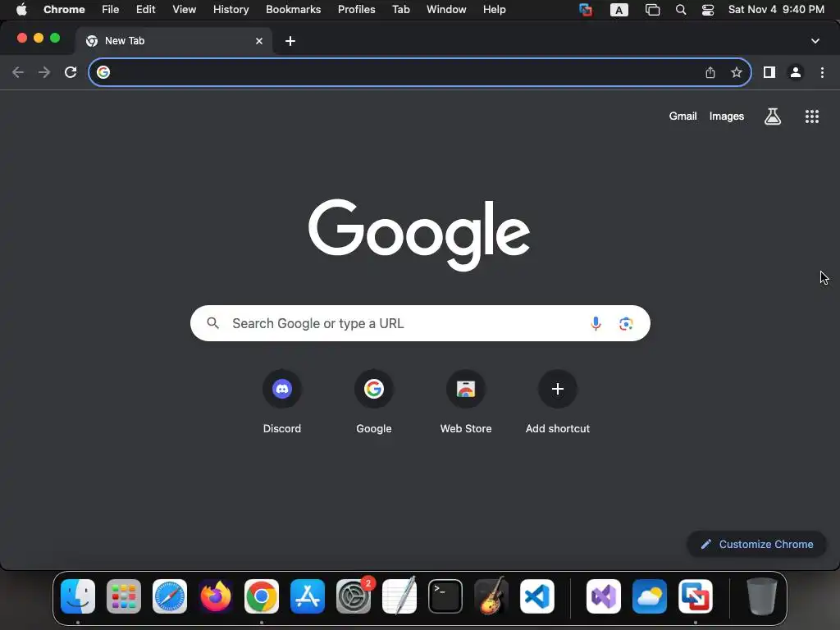Close the New Tab tab
840x630 pixels.
(259, 41)
